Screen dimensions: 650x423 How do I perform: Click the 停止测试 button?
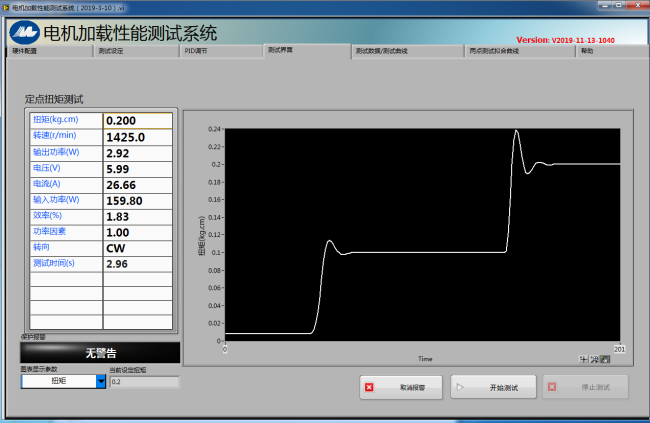[584, 387]
